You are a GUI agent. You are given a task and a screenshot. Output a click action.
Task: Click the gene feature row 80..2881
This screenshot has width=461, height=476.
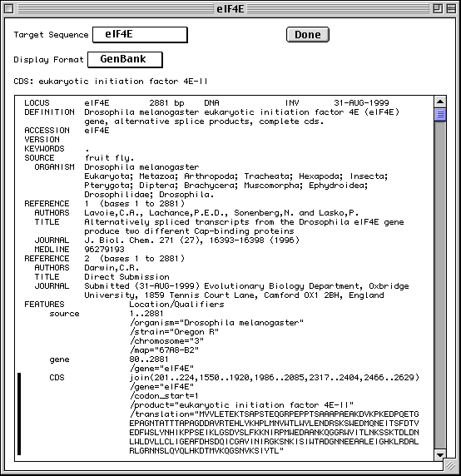coord(109,359)
